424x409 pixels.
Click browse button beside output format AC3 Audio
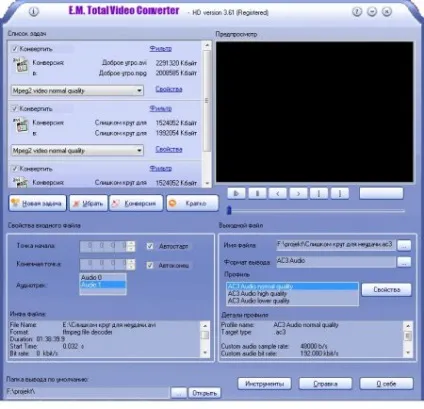[404, 262]
